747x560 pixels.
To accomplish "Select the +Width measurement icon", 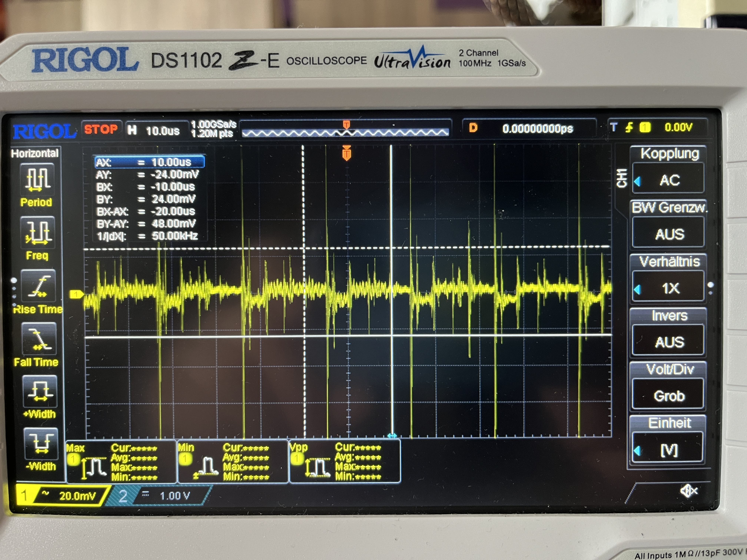I will tap(40, 391).
